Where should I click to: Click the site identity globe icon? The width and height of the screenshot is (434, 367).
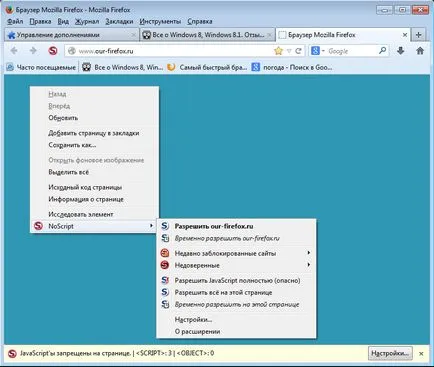click(x=71, y=51)
